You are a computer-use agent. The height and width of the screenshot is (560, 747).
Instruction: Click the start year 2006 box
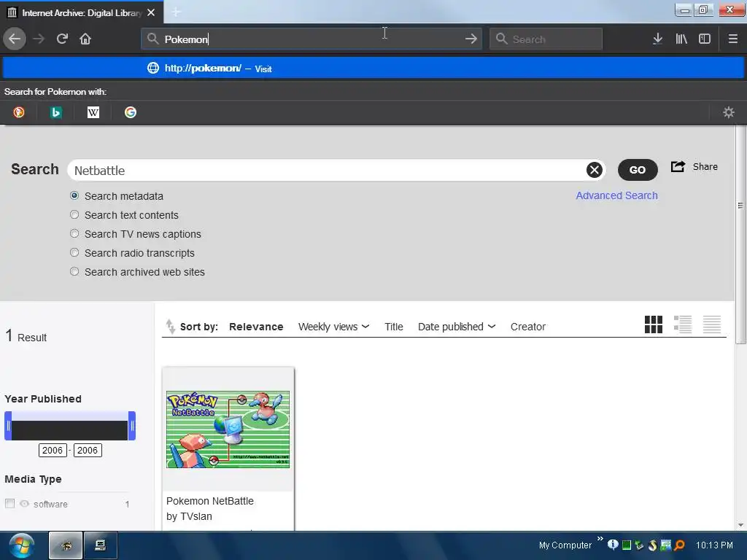point(53,450)
